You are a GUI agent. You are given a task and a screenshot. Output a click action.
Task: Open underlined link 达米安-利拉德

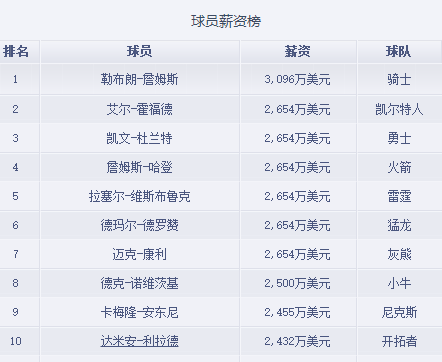tap(139, 341)
